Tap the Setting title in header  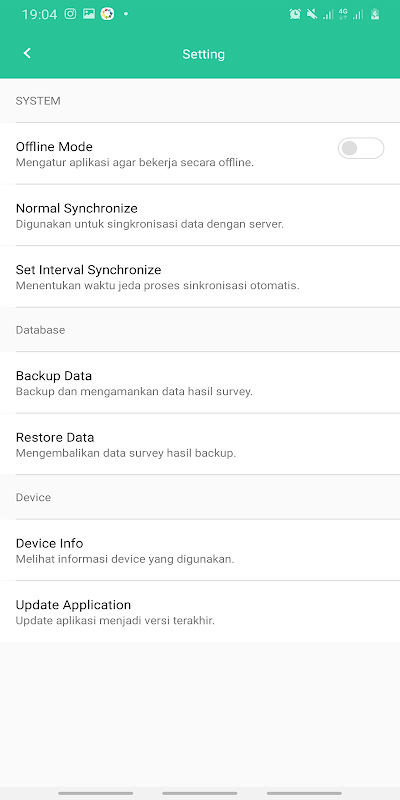204,54
